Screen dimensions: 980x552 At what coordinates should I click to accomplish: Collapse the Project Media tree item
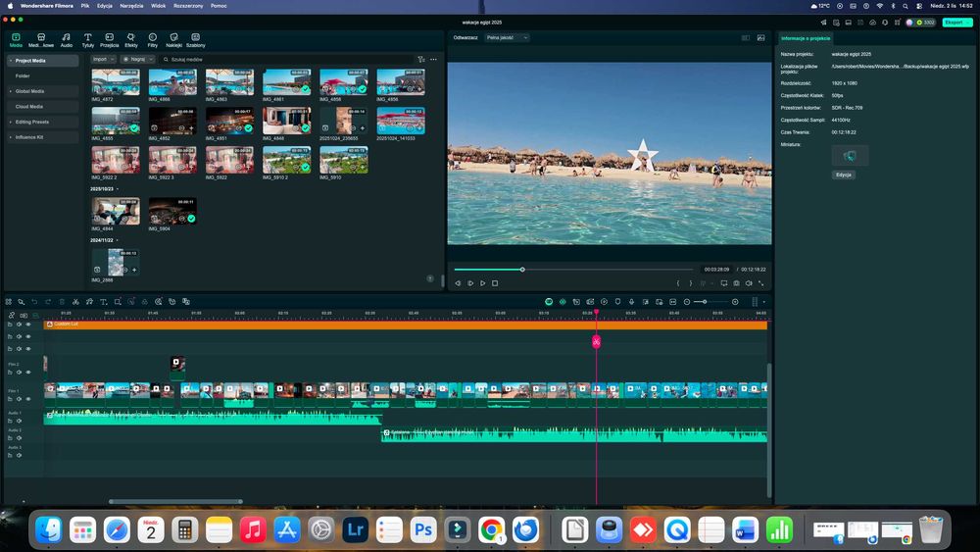11,61
